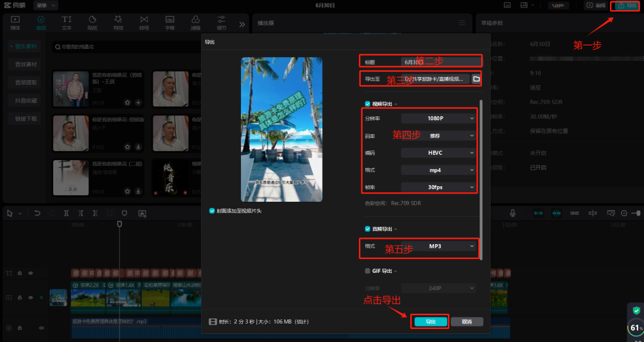Add the 我是你的格桑花 (剪辑版) song using the plus icon
This screenshot has width=644, height=342.
pos(138,102)
